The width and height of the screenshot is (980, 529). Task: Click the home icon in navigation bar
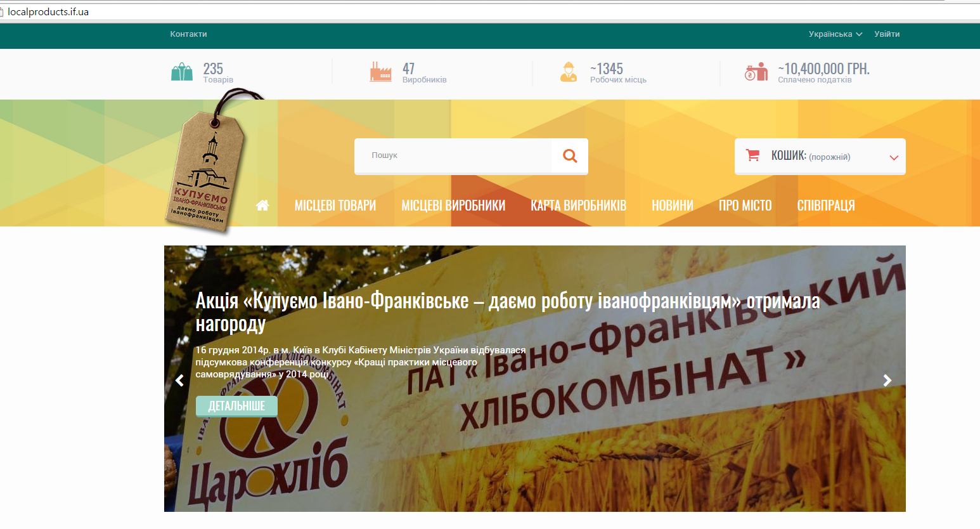(262, 205)
